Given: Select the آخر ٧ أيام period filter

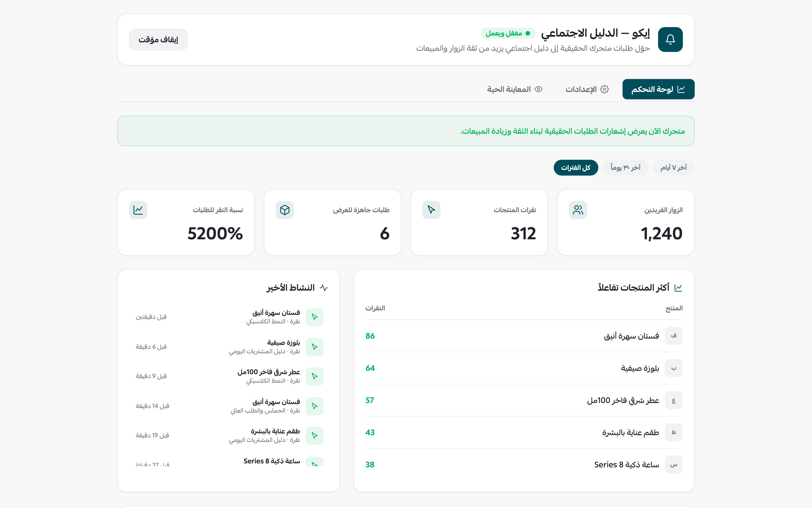Looking at the screenshot, I should 673,168.
